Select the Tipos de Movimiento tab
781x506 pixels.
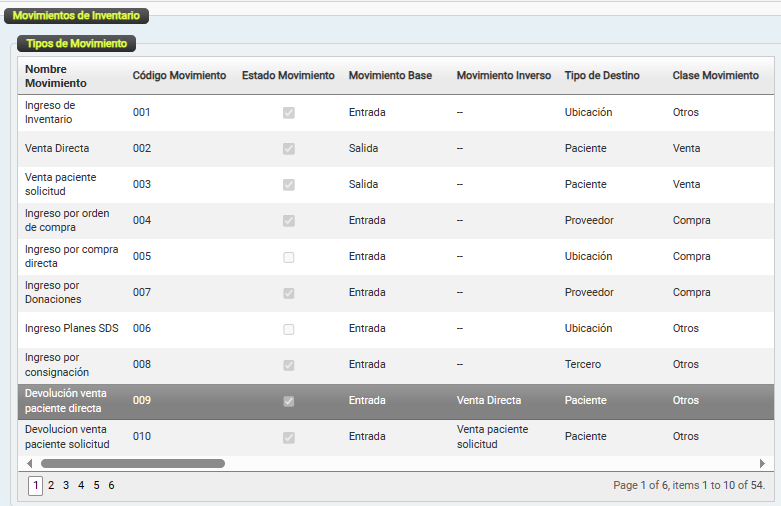point(77,44)
